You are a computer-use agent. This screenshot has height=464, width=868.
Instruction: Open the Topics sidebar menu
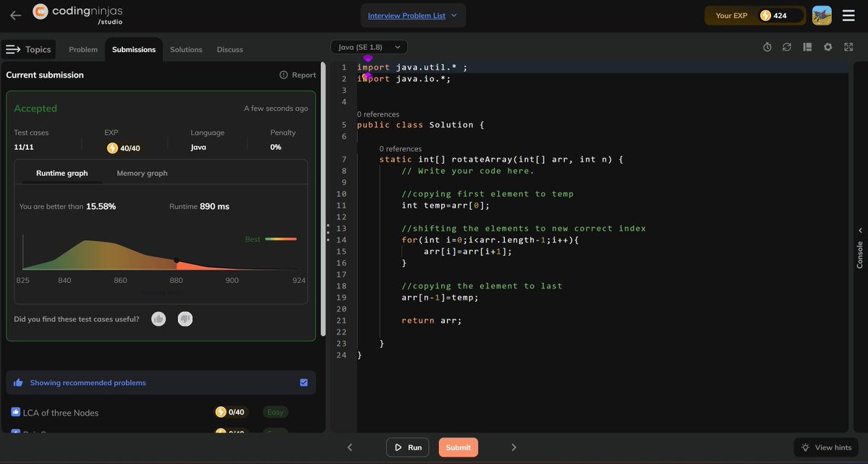pyautogui.click(x=29, y=49)
